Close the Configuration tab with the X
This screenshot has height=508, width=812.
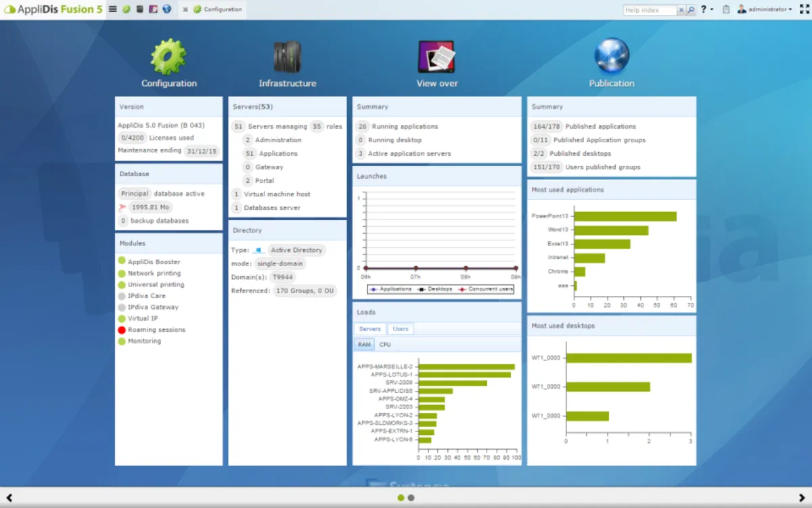point(185,9)
